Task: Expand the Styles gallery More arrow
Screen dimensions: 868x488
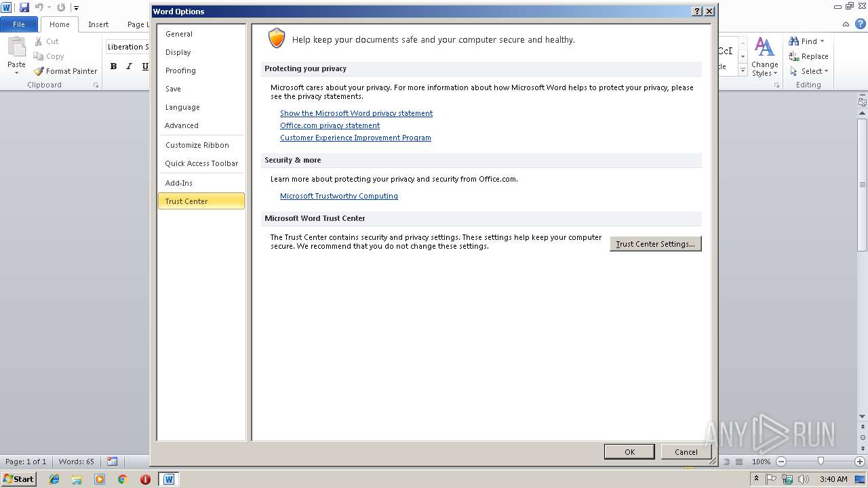Action: click(x=743, y=70)
